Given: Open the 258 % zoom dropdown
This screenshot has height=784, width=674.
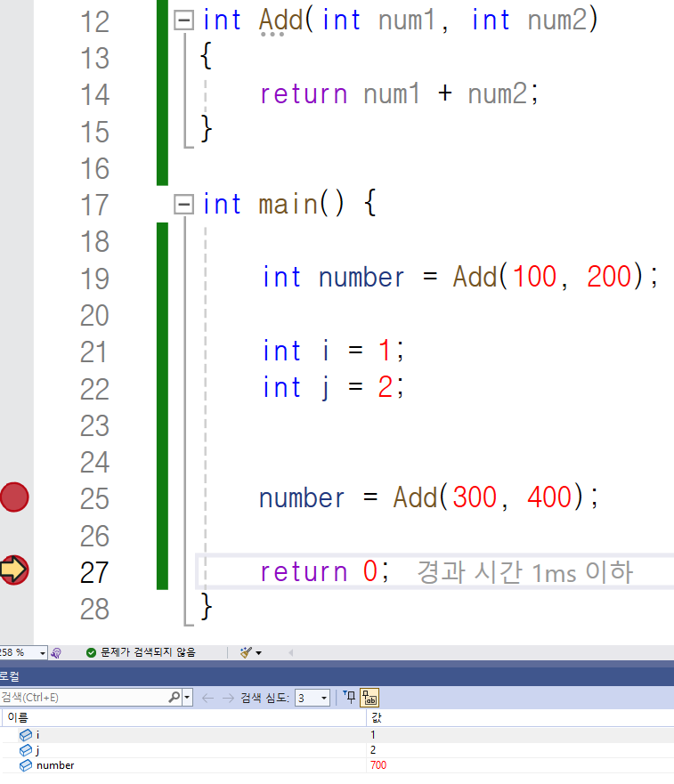Looking at the screenshot, I should click(43, 653).
